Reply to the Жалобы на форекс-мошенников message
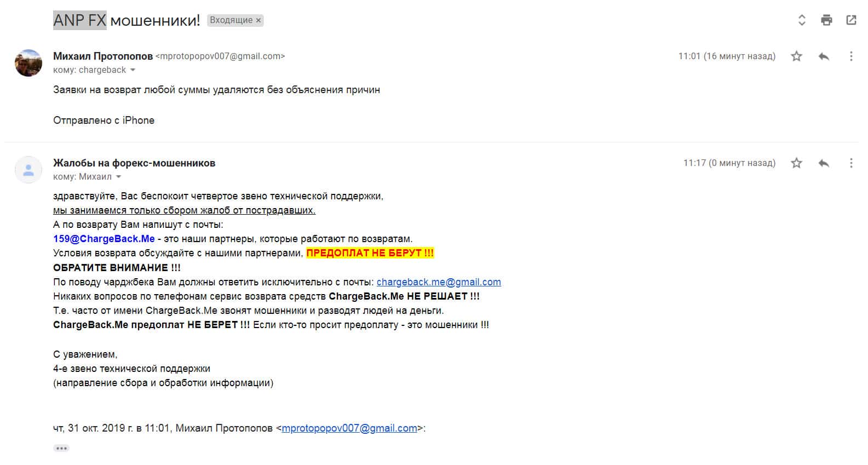Screen dimensions: 868x465 [824, 163]
